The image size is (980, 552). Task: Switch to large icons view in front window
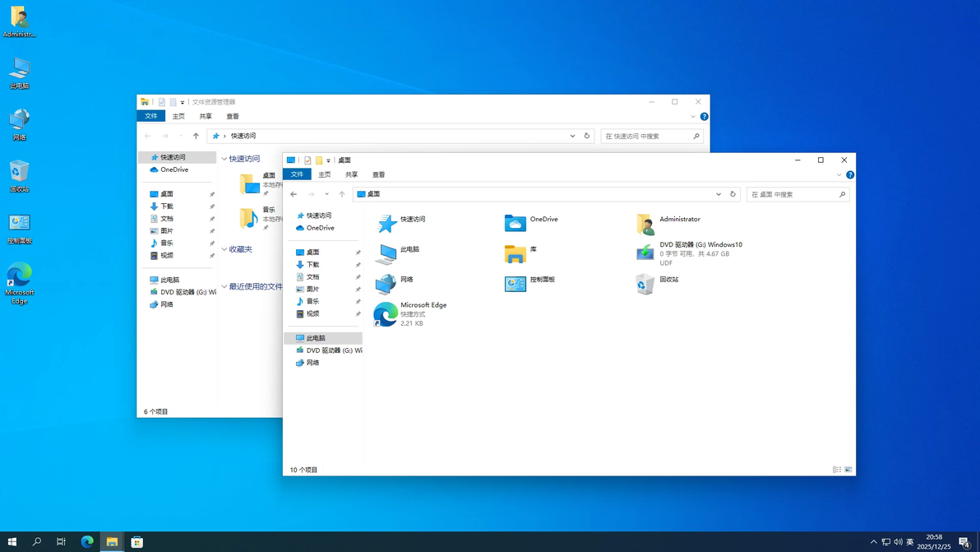(x=848, y=470)
